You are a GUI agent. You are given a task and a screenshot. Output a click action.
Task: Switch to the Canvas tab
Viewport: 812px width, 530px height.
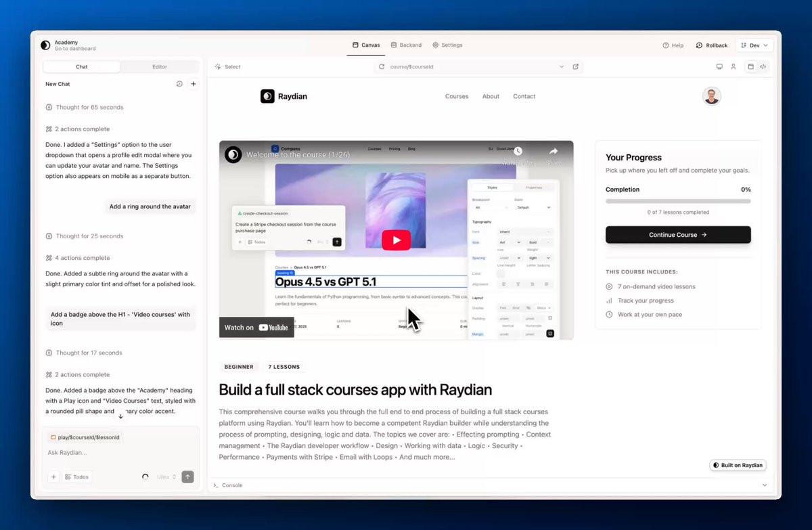[366, 45]
